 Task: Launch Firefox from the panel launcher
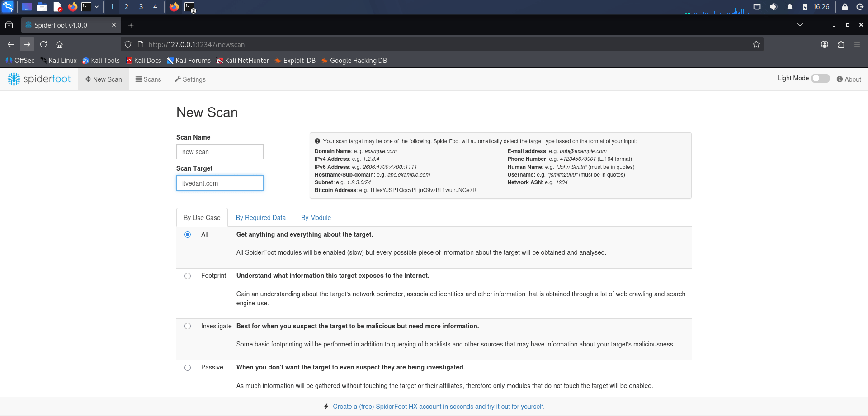(72, 7)
